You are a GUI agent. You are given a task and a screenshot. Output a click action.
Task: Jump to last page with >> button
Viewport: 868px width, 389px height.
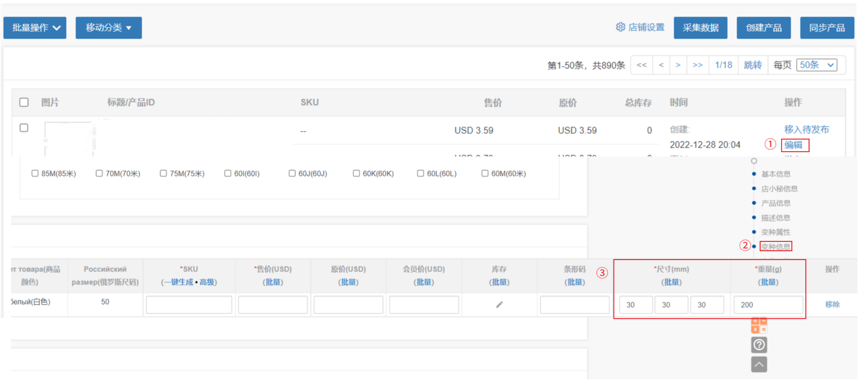click(697, 65)
